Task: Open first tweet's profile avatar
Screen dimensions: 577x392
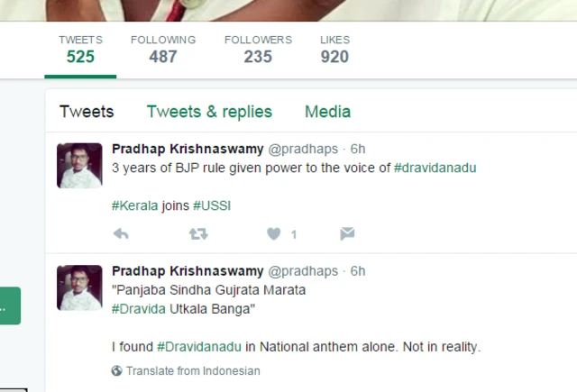Action: [x=79, y=166]
